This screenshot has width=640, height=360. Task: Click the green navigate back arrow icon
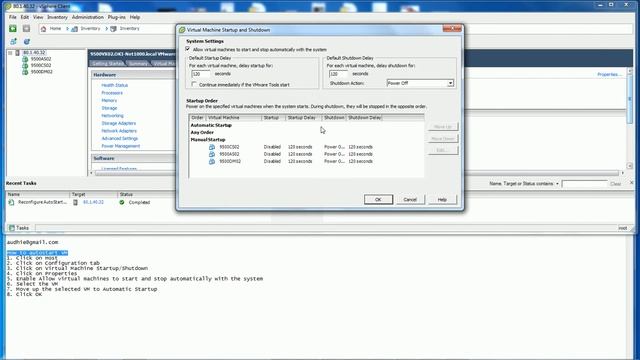click(13, 29)
